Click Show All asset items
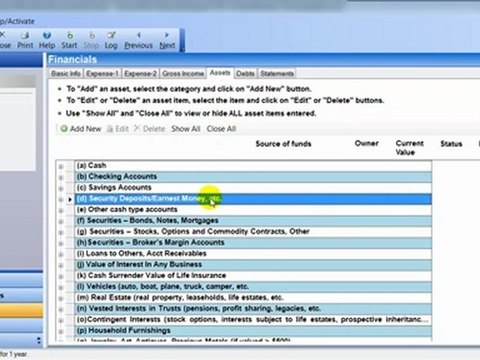Screen dimensions: 480x360 [x=186, y=129]
